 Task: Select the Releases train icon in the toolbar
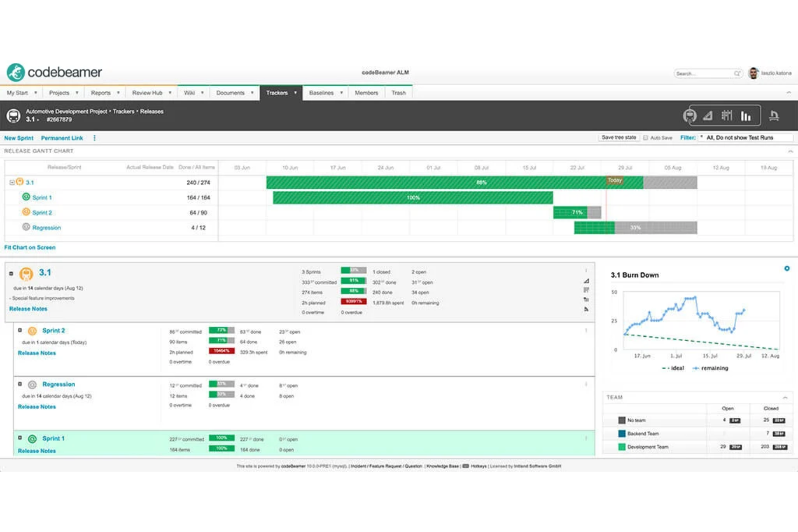pos(690,115)
